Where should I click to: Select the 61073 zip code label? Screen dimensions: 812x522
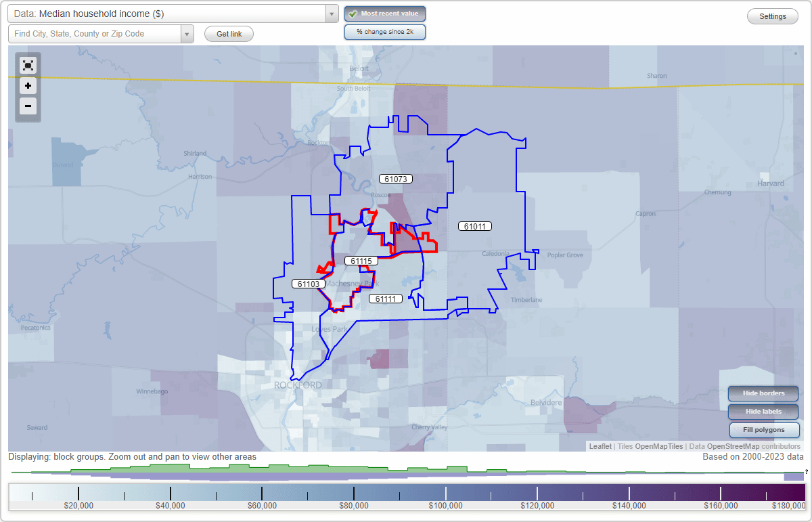pyautogui.click(x=395, y=179)
